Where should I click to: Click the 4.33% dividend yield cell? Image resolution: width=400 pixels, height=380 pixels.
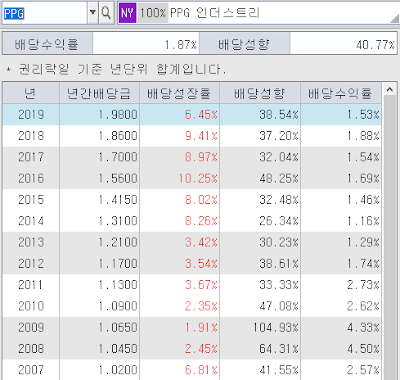coord(341,327)
